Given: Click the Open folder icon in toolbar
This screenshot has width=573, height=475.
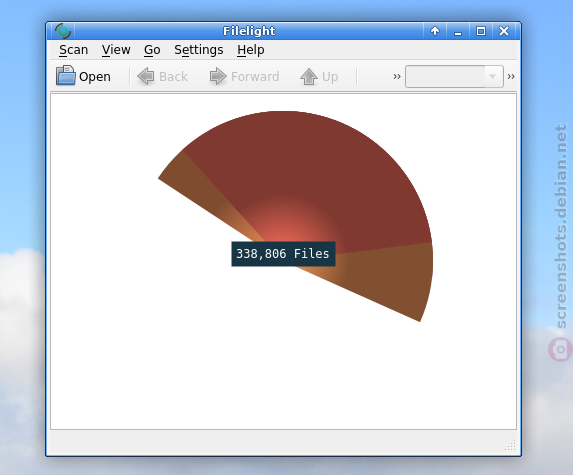Looking at the screenshot, I should 66,76.
